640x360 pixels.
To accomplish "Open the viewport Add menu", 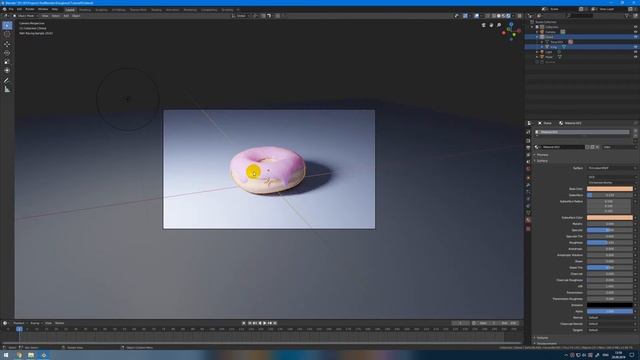I will [x=66, y=16].
